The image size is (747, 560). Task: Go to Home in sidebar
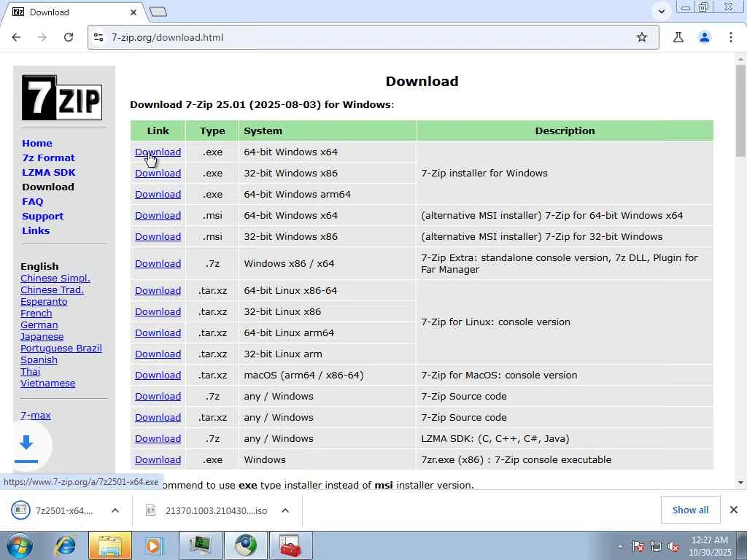37,143
